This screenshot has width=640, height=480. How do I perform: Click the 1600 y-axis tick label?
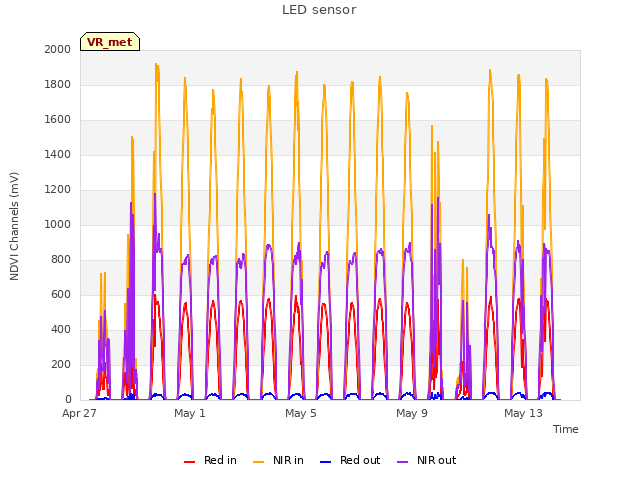[58, 120]
